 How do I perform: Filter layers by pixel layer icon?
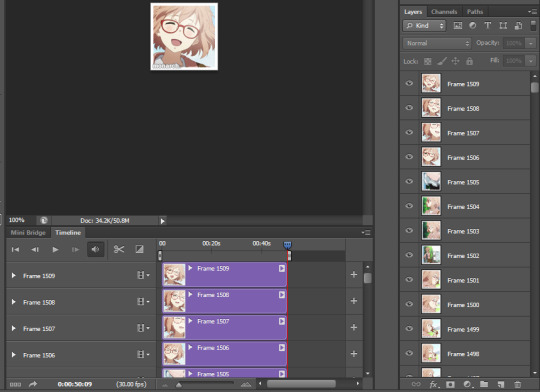[x=458, y=25]
